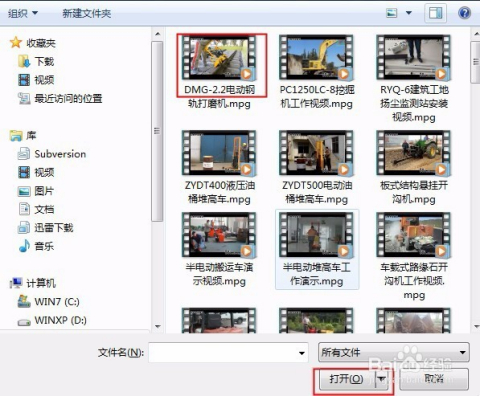Open the 组织 menu
480x396 pixels.
coord(23,13)
